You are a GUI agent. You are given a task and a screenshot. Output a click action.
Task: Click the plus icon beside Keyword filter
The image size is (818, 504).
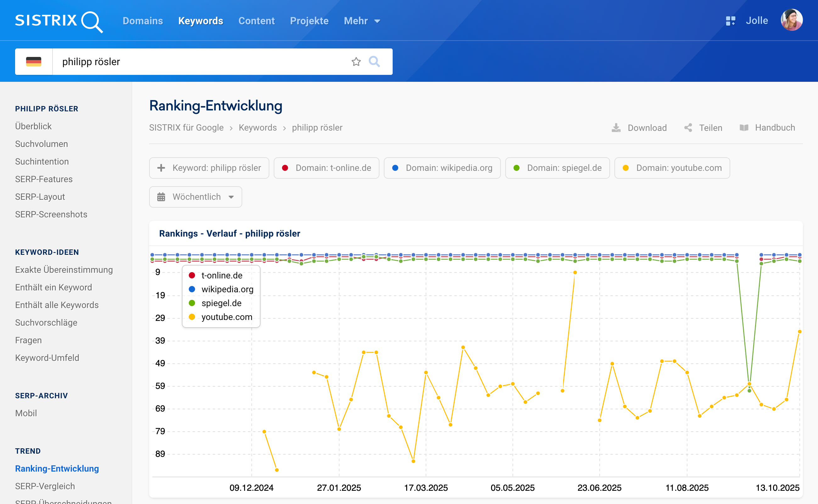(161, 168)
